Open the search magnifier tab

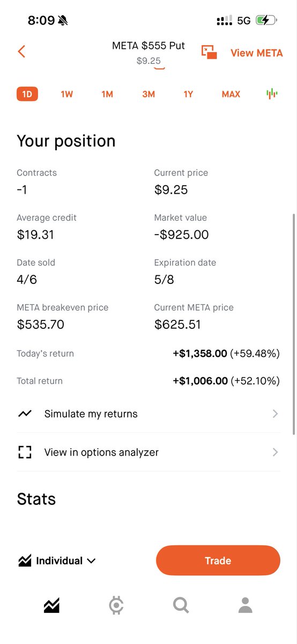181,606
